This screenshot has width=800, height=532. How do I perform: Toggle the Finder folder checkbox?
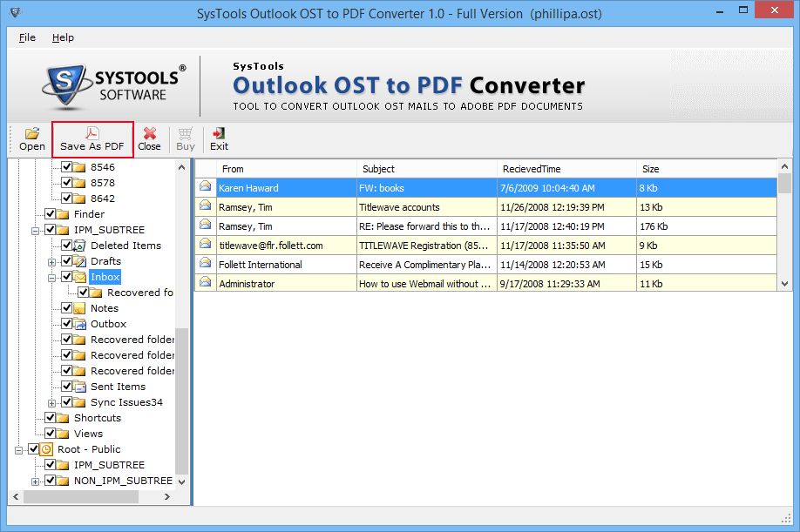[50, 213]
